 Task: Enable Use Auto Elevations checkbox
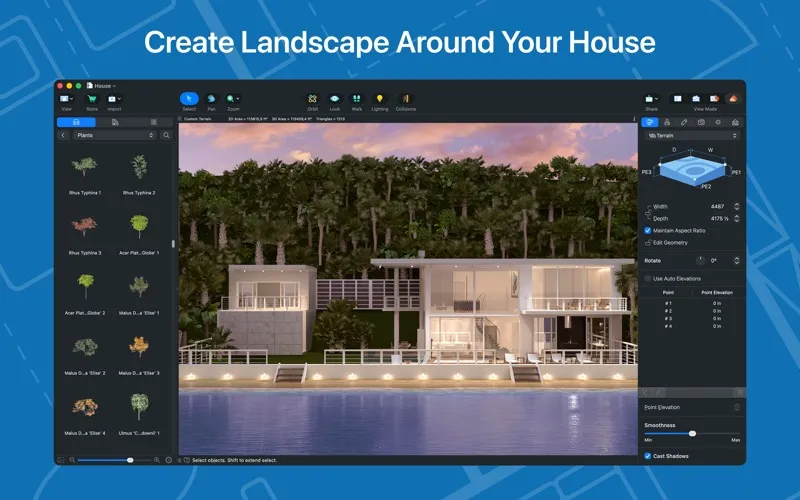647,279
